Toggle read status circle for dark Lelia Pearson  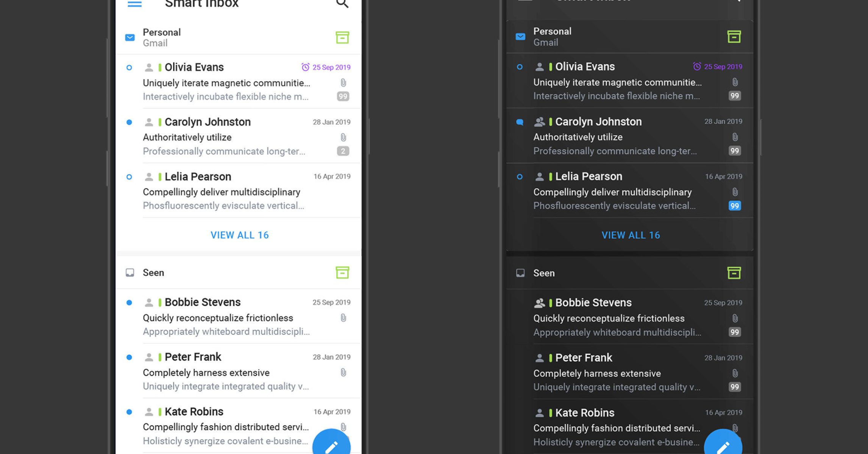pyautogui.click(x=520, y=177)
